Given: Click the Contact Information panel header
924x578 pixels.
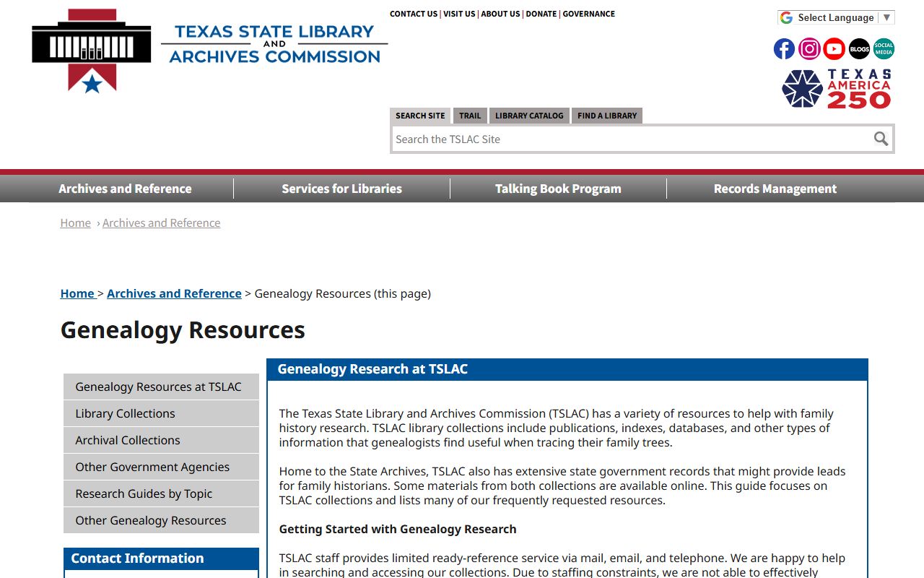Looking at the screenshot, I should [x=161, y=558].
